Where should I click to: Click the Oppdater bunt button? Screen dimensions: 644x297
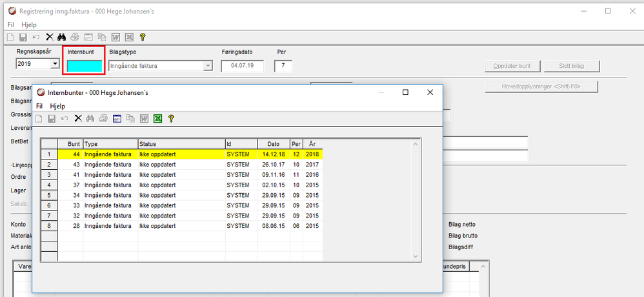click(511, 66)
